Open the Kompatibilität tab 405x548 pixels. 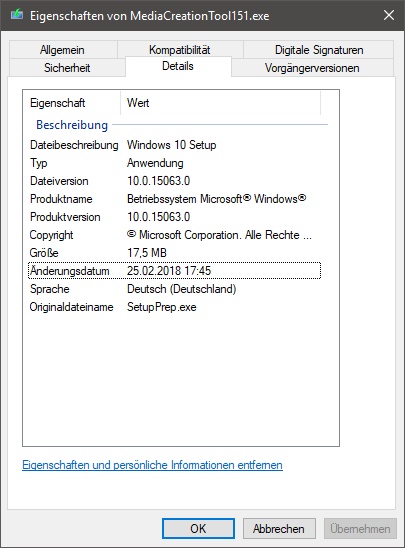pyautogui.click(x=180, y=50)
